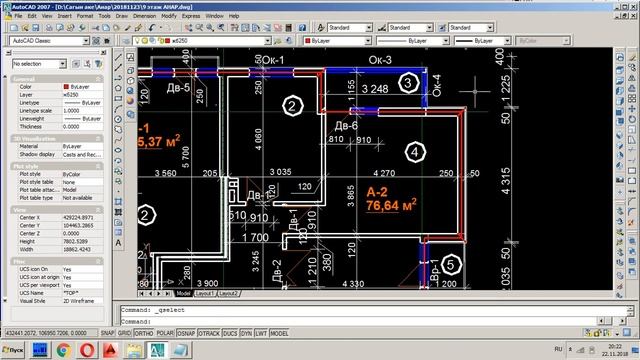The height and width of the screenshot is (360, 640).
Task: Open the linetype ByLayer dropdown
Action: [x=446, y=41]
